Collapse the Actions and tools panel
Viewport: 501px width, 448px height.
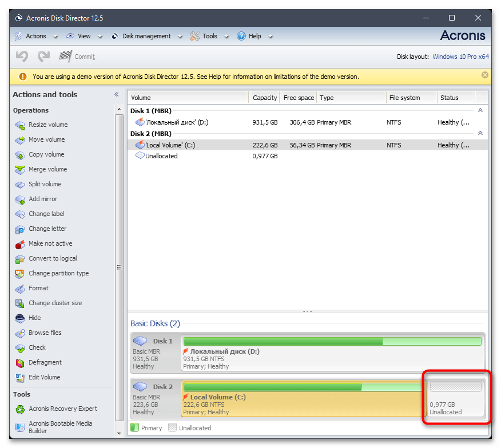[116, 95]
